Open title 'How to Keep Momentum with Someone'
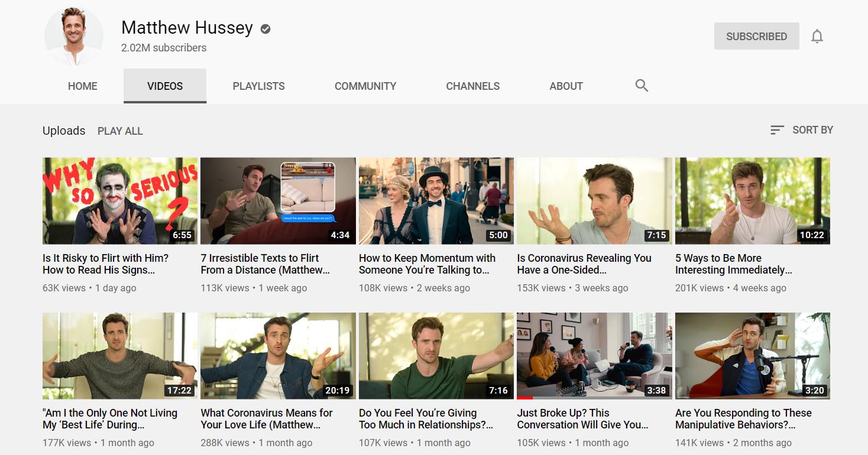 point(427,264)
